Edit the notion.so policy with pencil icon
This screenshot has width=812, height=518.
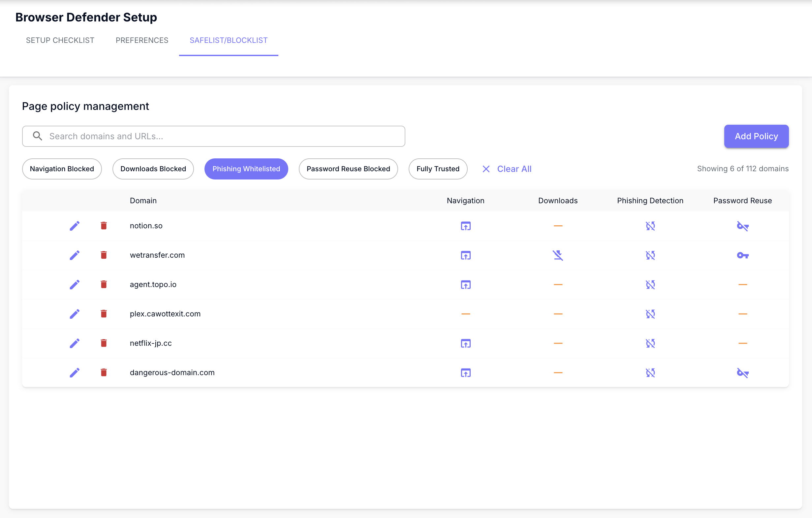(x=75, y=226)
